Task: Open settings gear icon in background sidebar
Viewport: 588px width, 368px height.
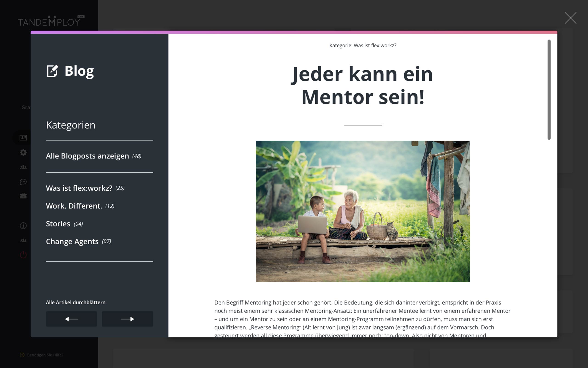Action: pos(23,152)
